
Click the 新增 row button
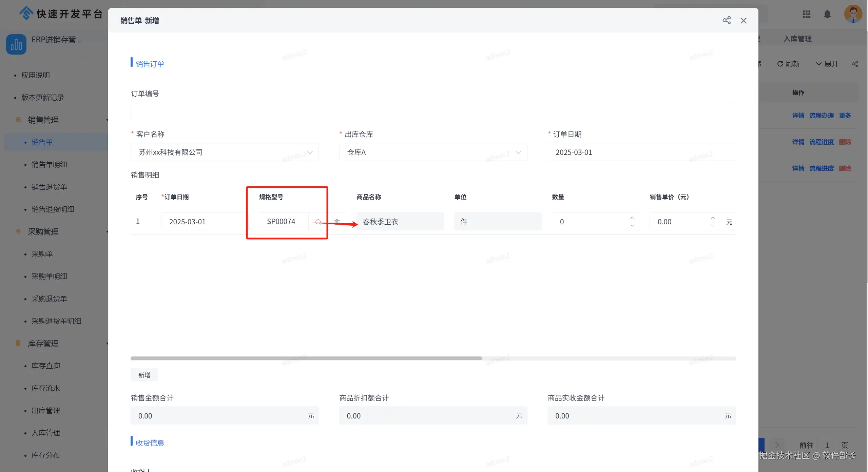144,375
